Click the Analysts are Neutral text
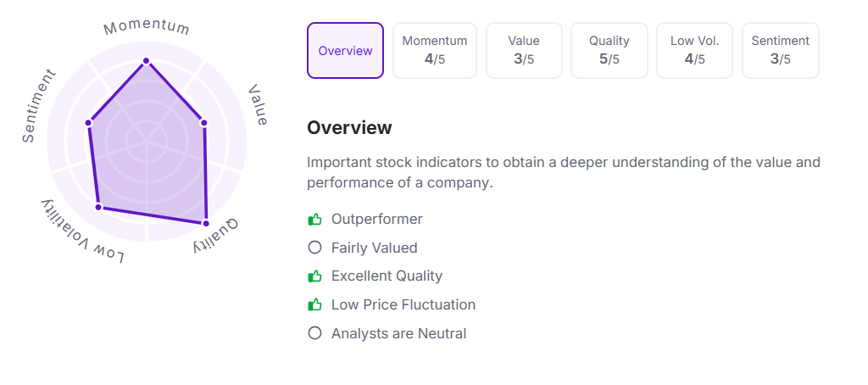The width and height of the screenshot is (868, 385). pos(398,333)
